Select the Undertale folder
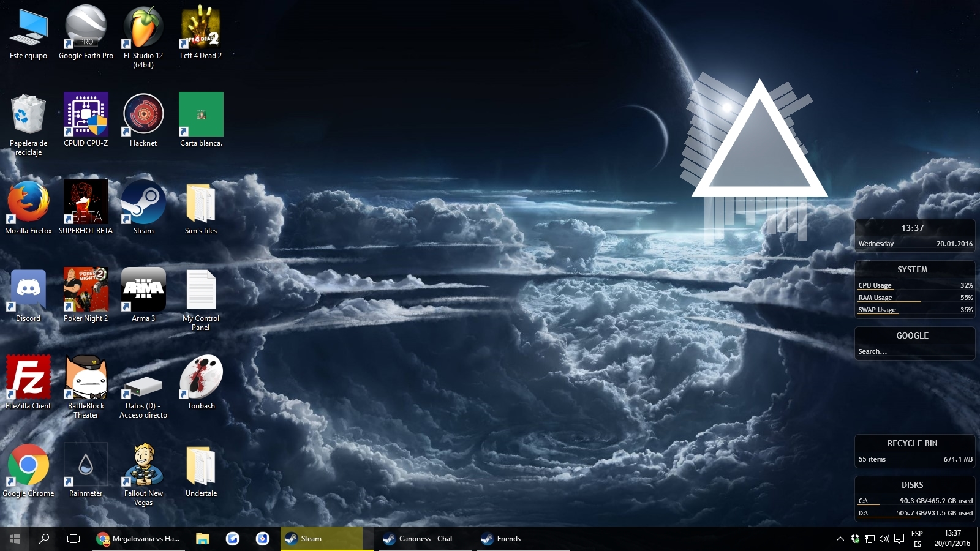The width and height of the screenshot is (980, 551). tap(201, 471)
